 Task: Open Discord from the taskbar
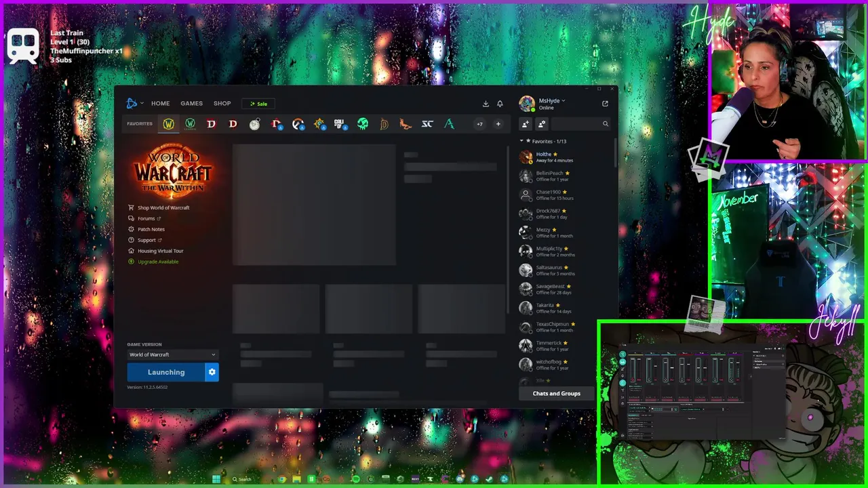point(460,479)
